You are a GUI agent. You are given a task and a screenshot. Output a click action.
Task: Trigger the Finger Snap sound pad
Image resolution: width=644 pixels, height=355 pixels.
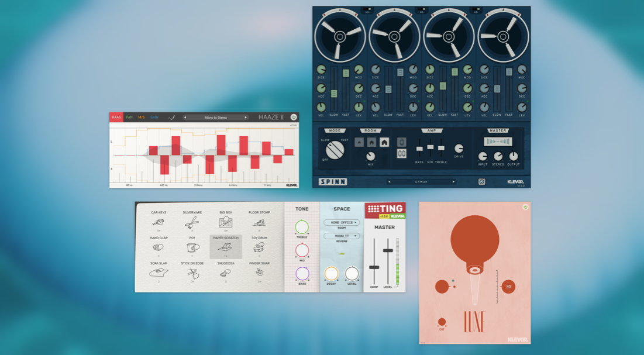259,272
